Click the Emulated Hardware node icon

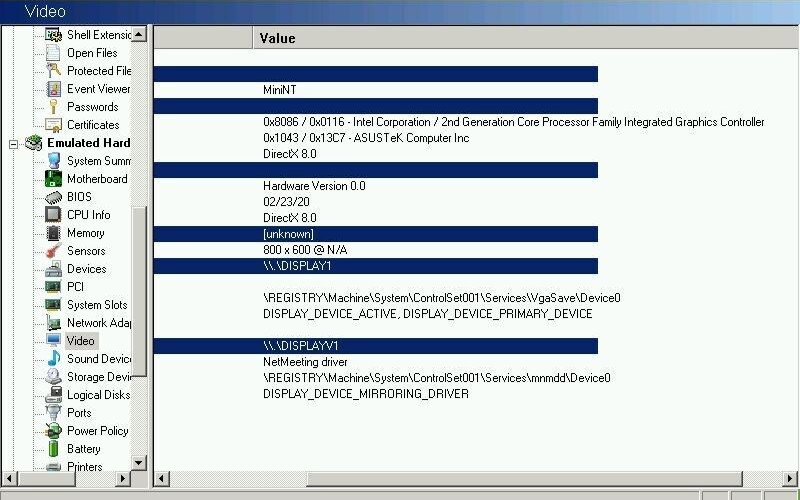(34, 143)
